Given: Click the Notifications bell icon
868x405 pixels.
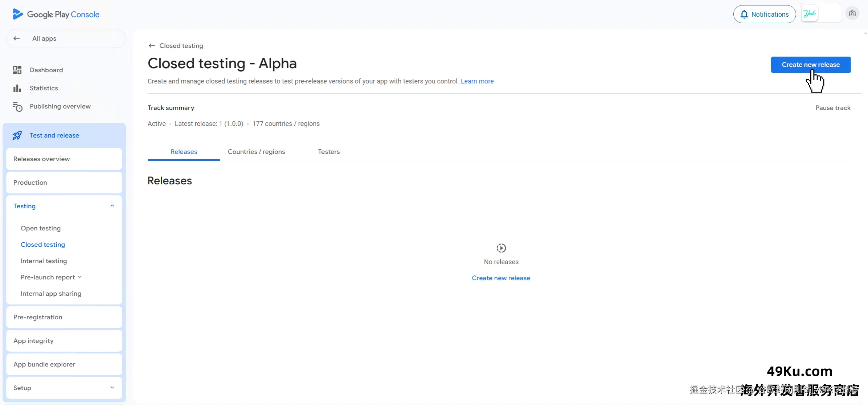Looking at the screenshot, I should [x=744, y=15].
